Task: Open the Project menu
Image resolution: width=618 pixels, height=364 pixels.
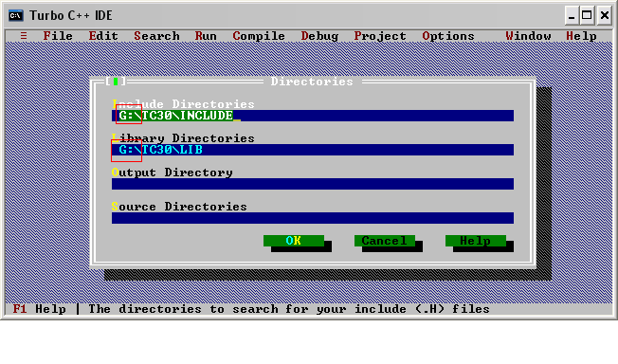Action: (x=380, y=36)
